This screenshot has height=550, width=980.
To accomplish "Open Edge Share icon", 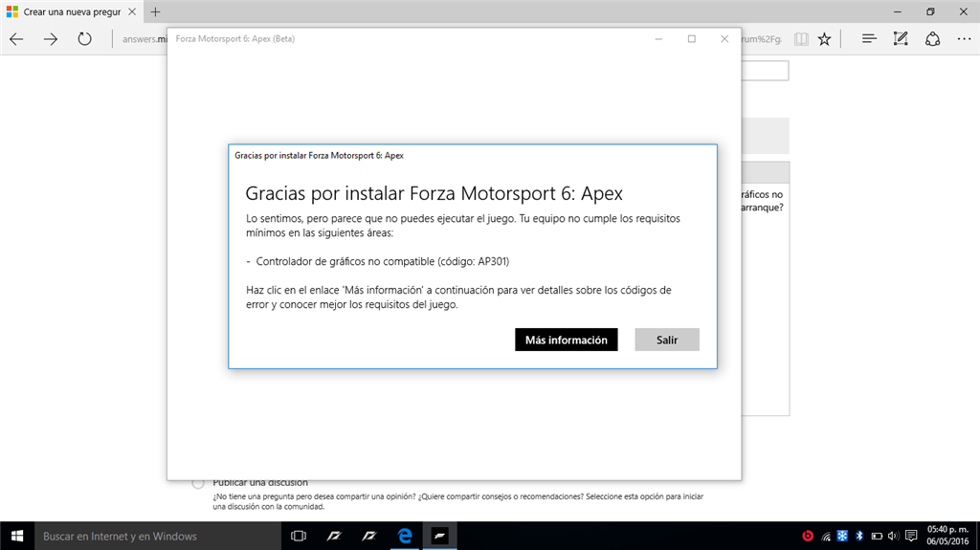I will tap(932, 39).
